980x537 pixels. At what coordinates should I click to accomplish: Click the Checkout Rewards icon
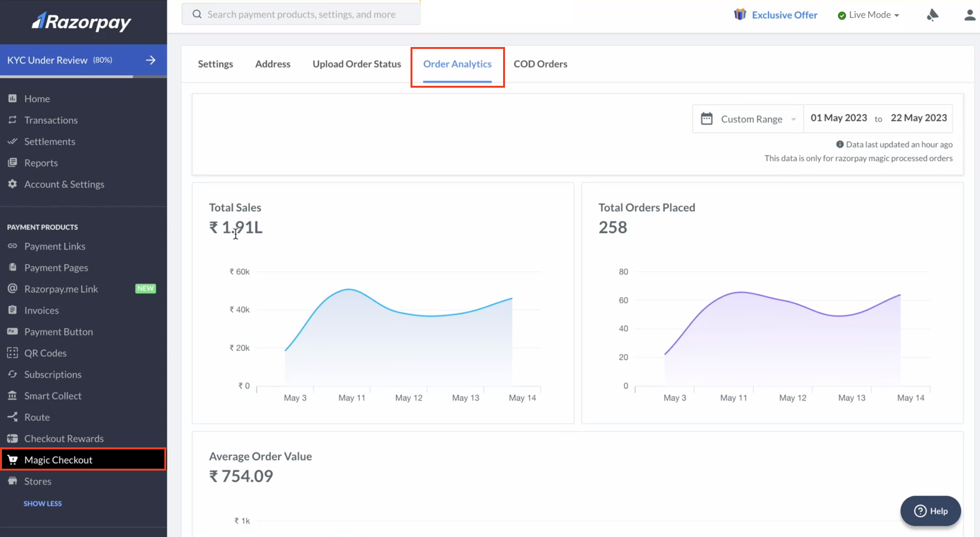[13, 438]
